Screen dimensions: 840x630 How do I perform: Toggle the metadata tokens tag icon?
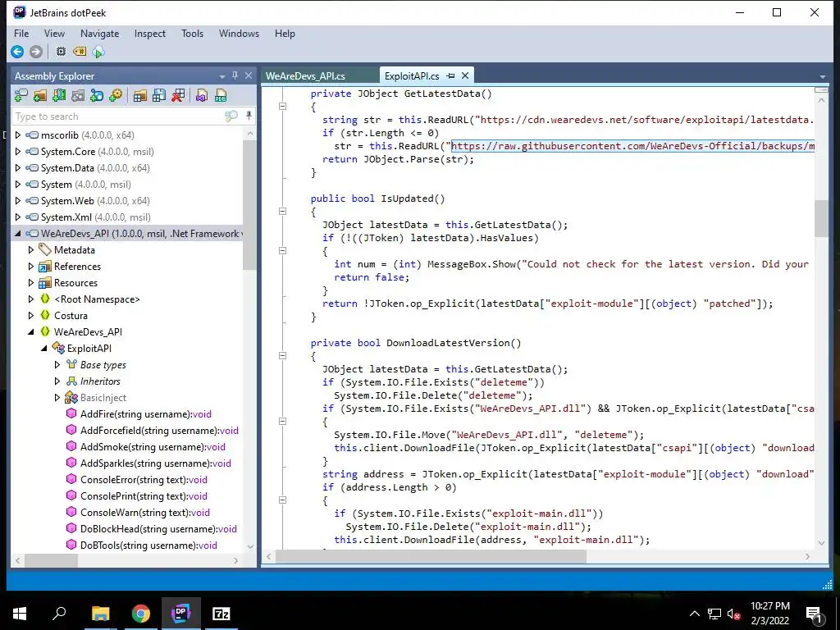[80, 52]
